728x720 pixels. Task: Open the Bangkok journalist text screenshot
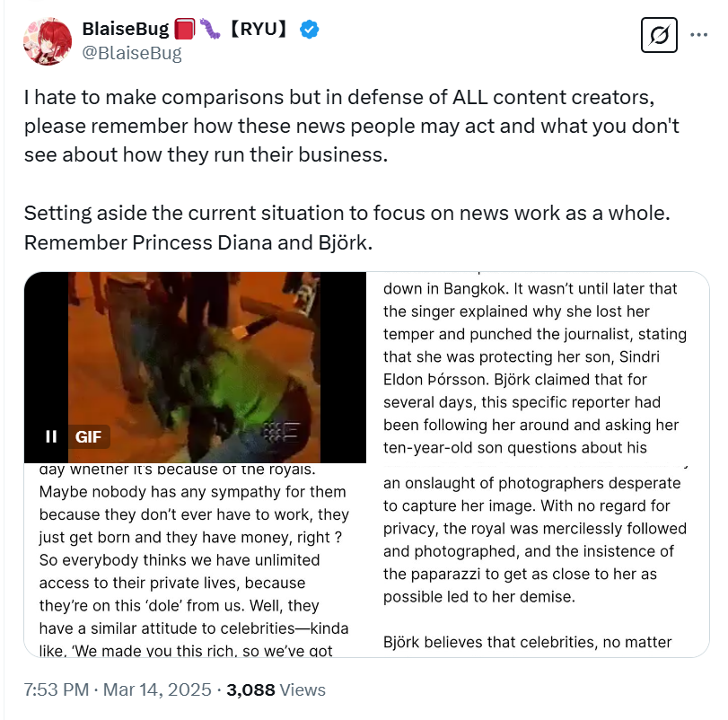(538, 367)
